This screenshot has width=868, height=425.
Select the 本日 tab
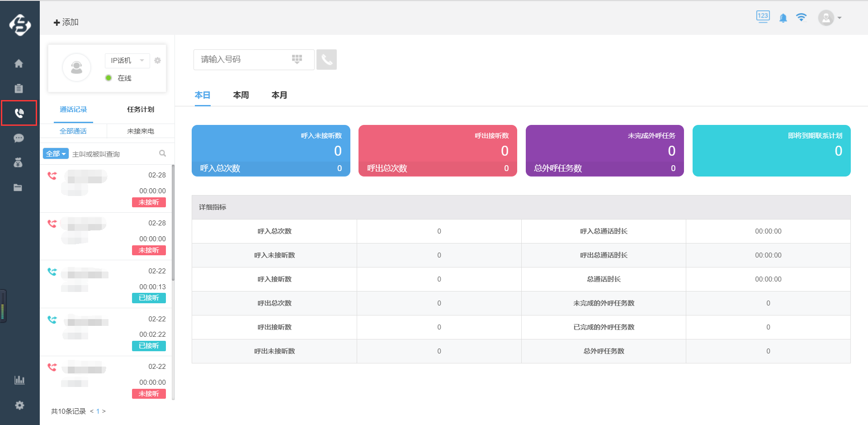[x=203, y=95]
